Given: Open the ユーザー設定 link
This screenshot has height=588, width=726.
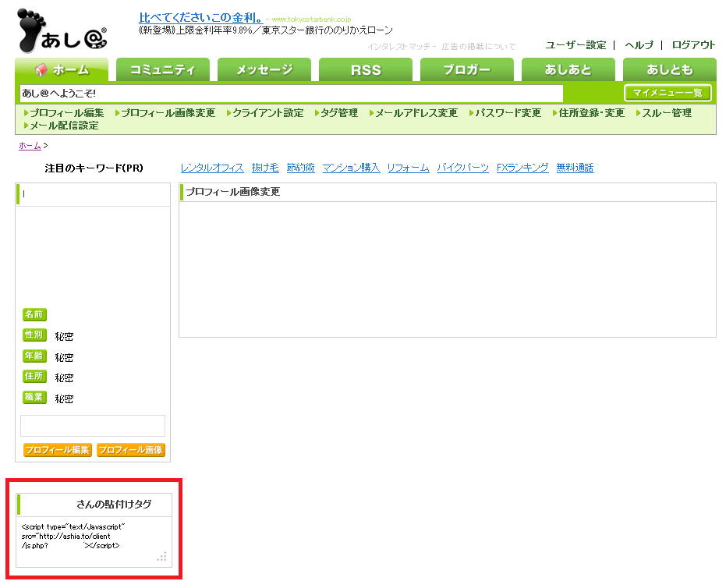Looking at the screenshot, I should (575, 45).
